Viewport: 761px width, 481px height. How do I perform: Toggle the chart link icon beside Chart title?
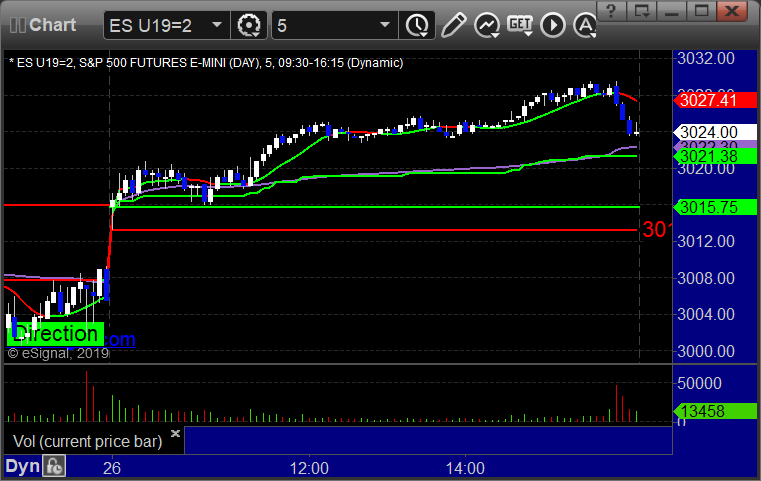coord(17,25)
